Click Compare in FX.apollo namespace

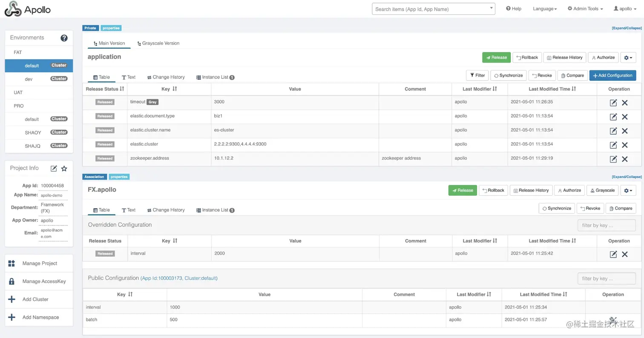pyautogui.click(x=621, y=208)
